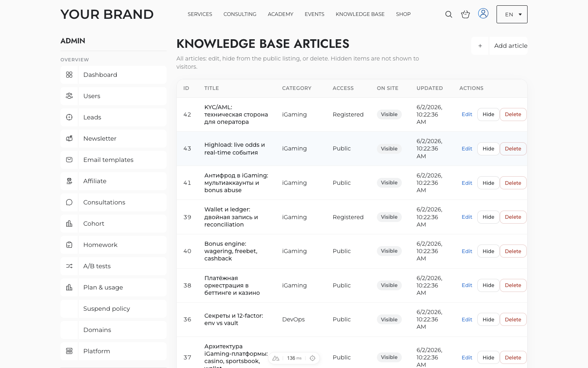The width and height of the screenshot is (588, 368).
Task: Click the plus icon beside Add article
Action: (480, 46)
